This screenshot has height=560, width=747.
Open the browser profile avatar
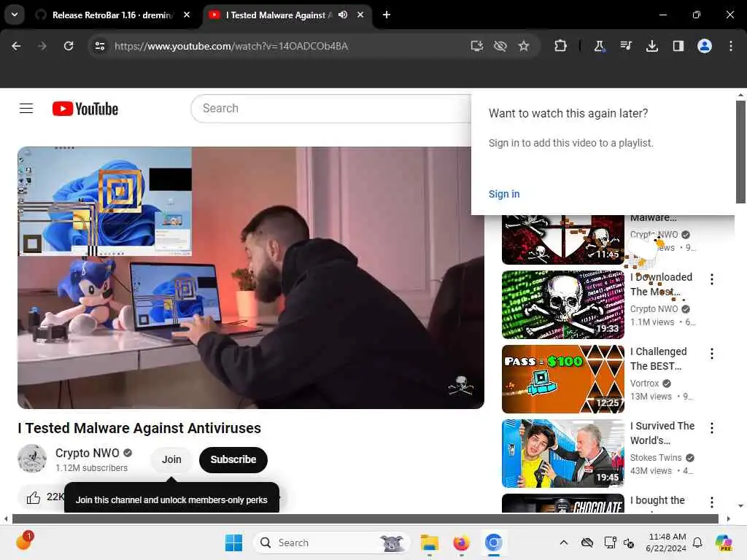click(704, 46)
